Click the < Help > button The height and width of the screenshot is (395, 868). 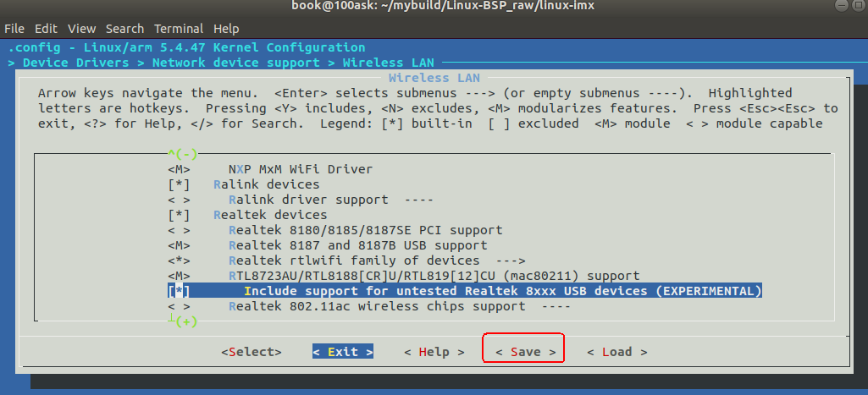(x=434, y=352)
